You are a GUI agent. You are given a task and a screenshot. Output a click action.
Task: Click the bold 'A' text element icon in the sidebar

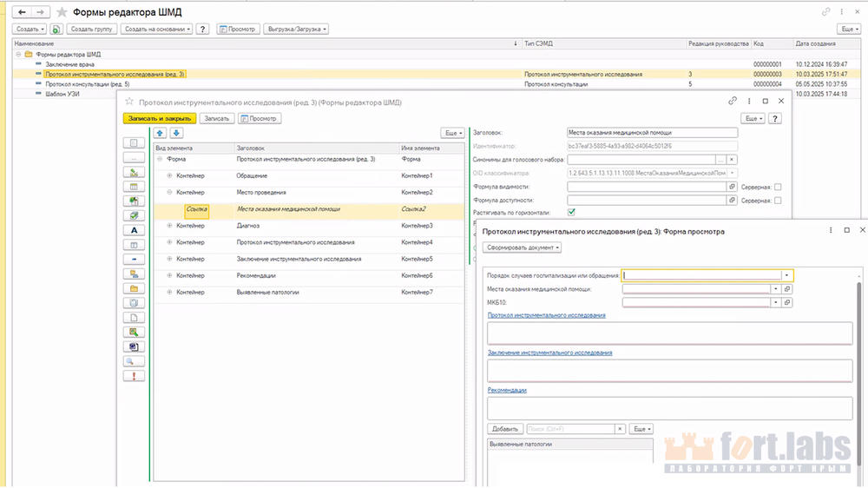[x=134, y=230]
